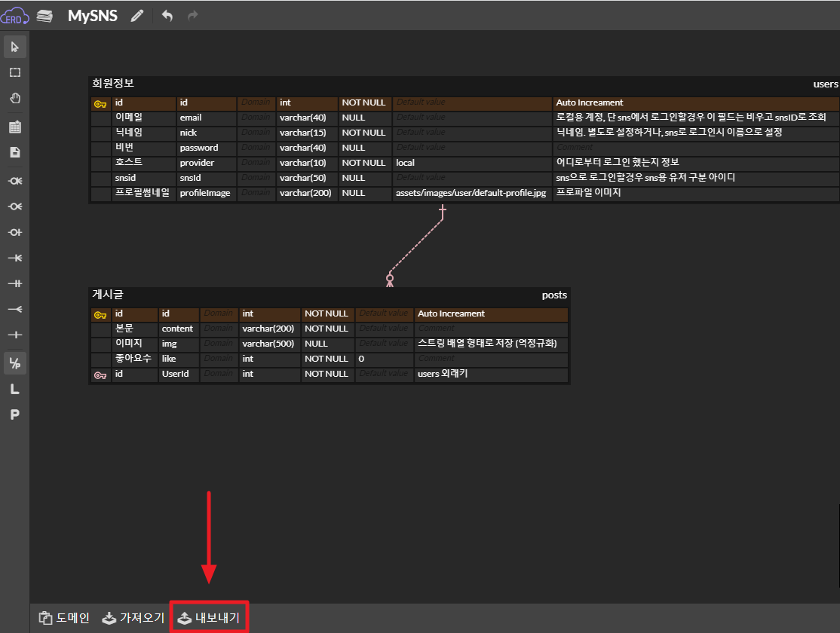Click the nick column name cell

tap(207, 133)
